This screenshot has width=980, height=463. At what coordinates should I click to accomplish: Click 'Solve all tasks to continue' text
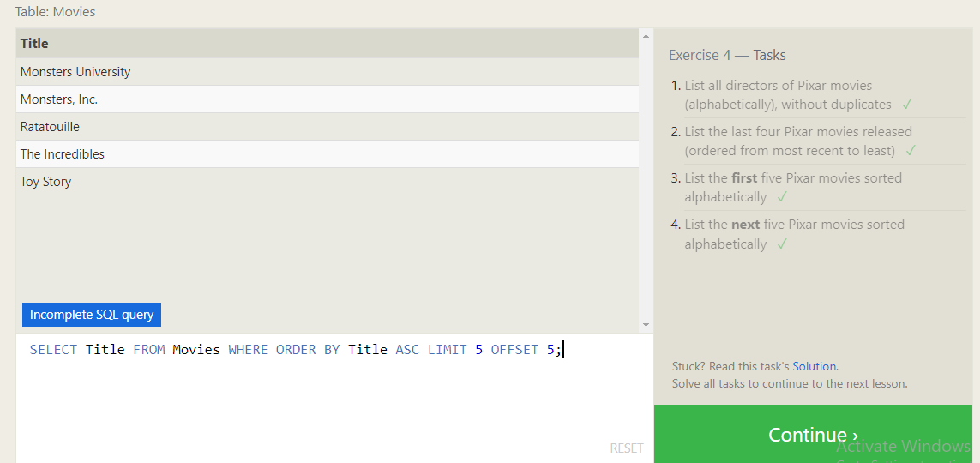click(x=790, y=383)
